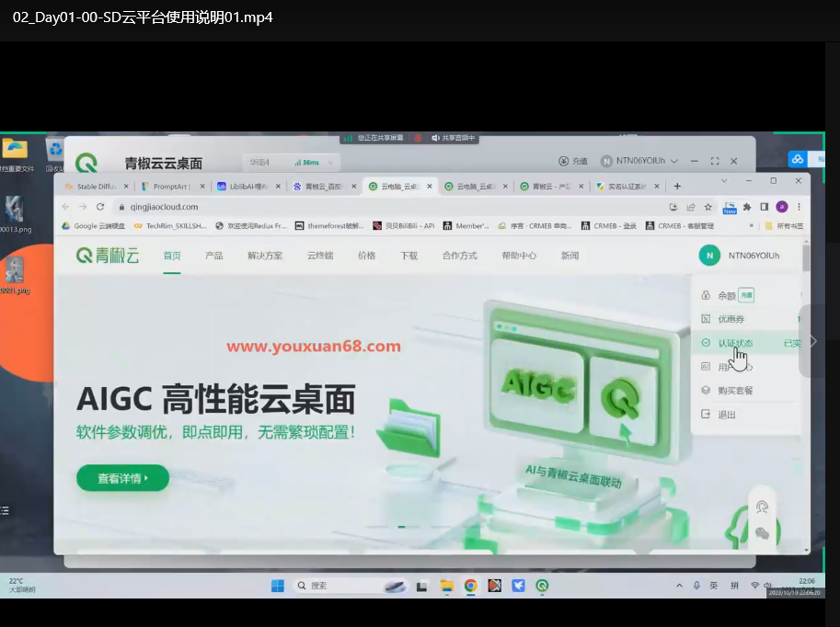Open a new browser tab
840x627 pixels.
[677, 187]
